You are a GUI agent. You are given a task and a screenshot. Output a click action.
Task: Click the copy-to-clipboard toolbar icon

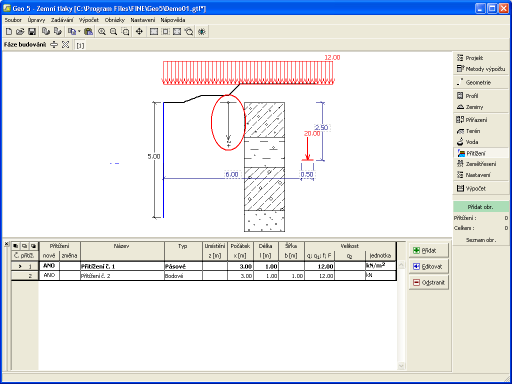pyautogui.click(x=72, y=32)
